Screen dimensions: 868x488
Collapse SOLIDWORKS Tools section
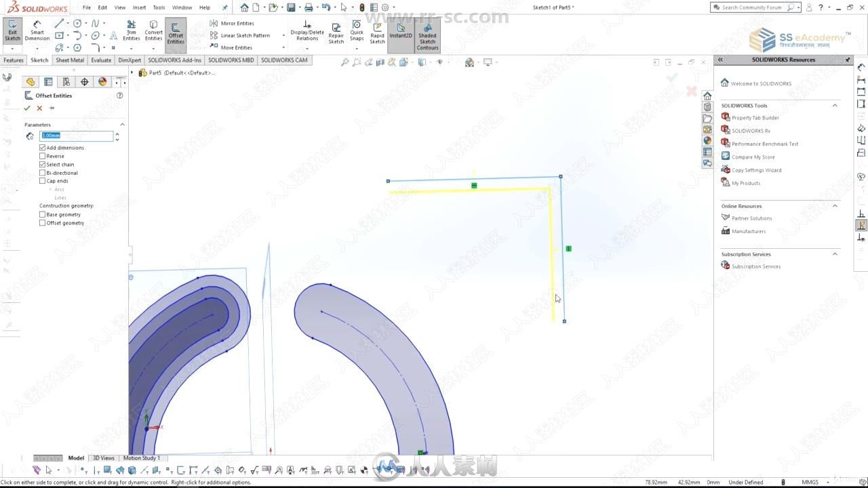click(x=835, y=105)
